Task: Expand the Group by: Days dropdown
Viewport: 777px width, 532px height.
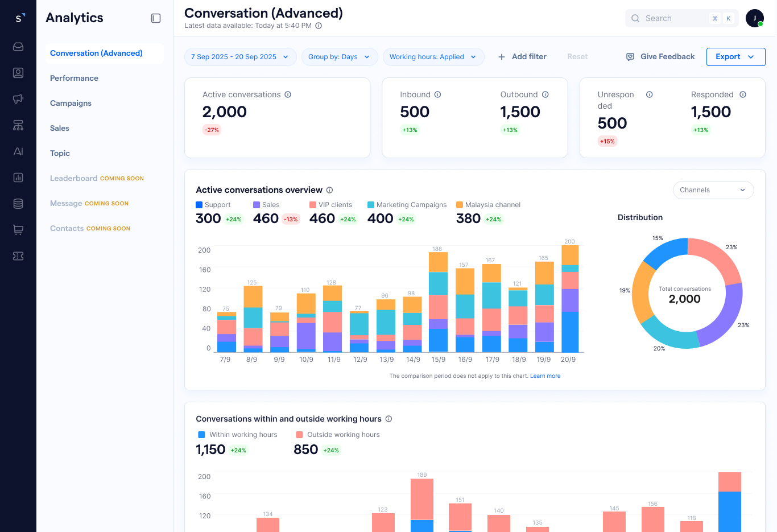Action: pos(339,57)
